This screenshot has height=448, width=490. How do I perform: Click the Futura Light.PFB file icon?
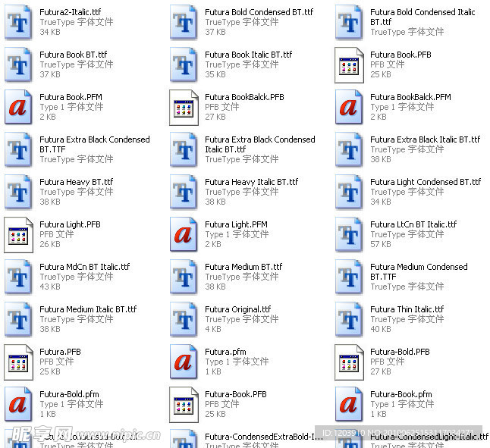click(x=18, y=235)
